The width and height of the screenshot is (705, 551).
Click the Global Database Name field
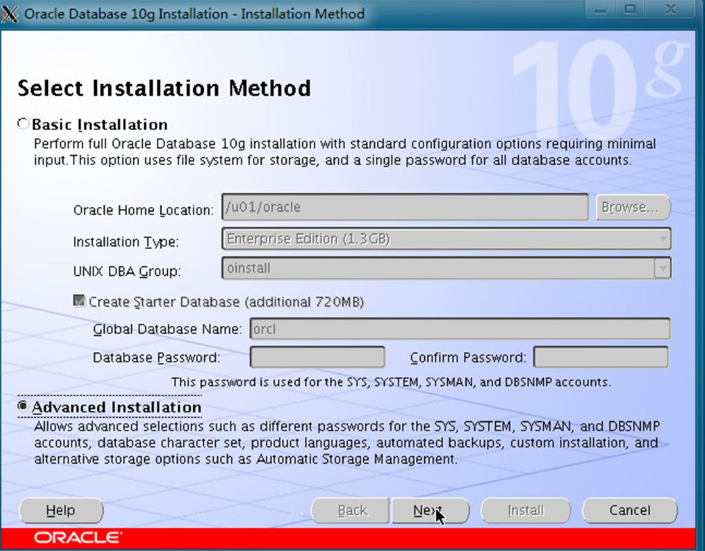click(460, 329)
